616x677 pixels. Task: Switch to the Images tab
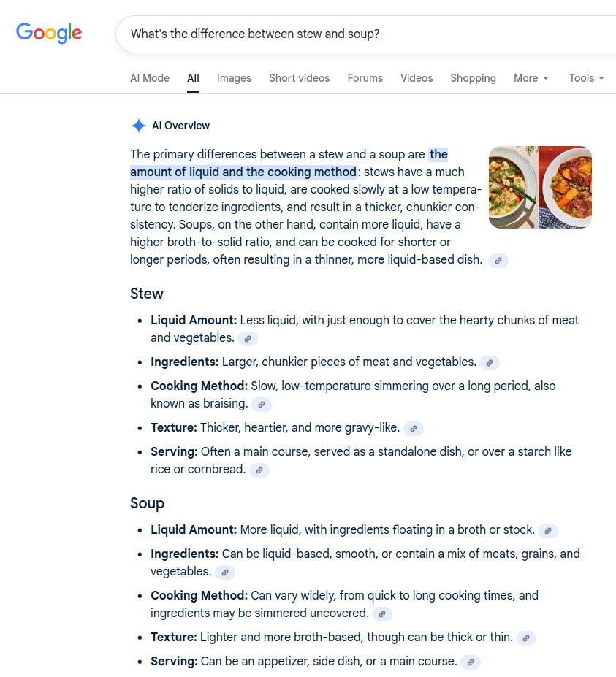(234, 78)
